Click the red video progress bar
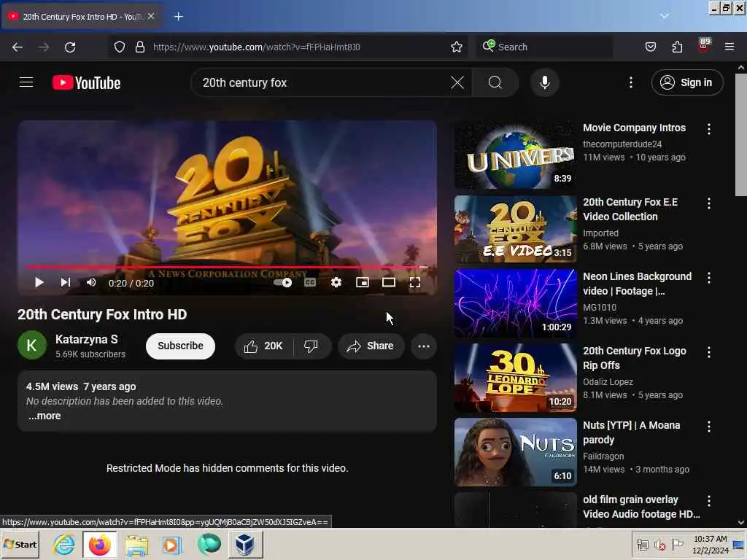The width and height of the screenshot is (747, 560). point(227,267)
